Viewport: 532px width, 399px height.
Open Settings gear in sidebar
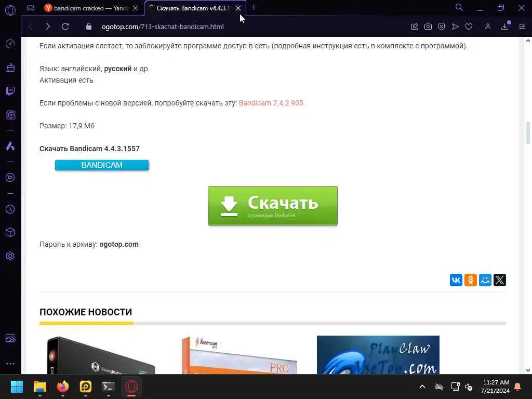point(10,256)
